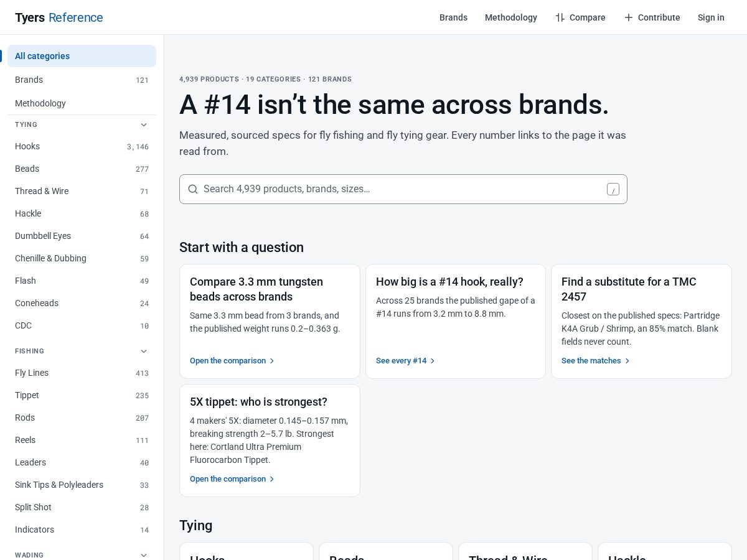Image resolution: width=747 pixels, height=560 pixels.
Task: Open comparison link for 3.3 mm tungsten beads
Action: tap(232, 361)
